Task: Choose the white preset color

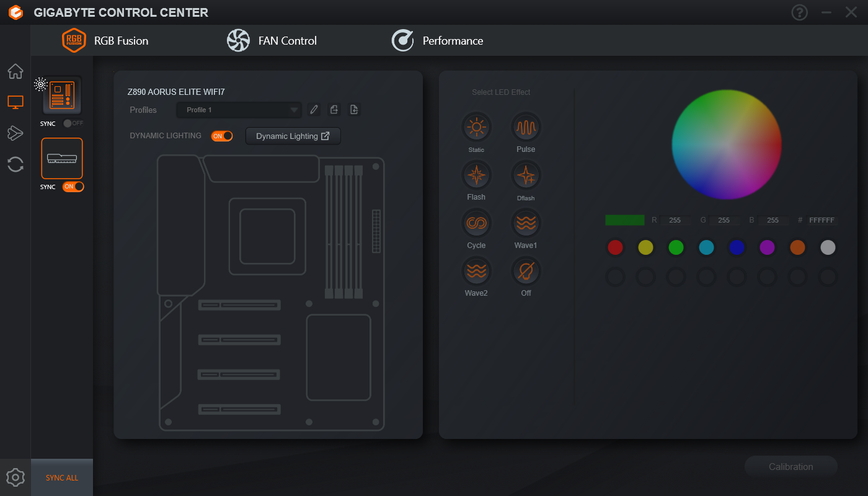Action: point(828,247)
